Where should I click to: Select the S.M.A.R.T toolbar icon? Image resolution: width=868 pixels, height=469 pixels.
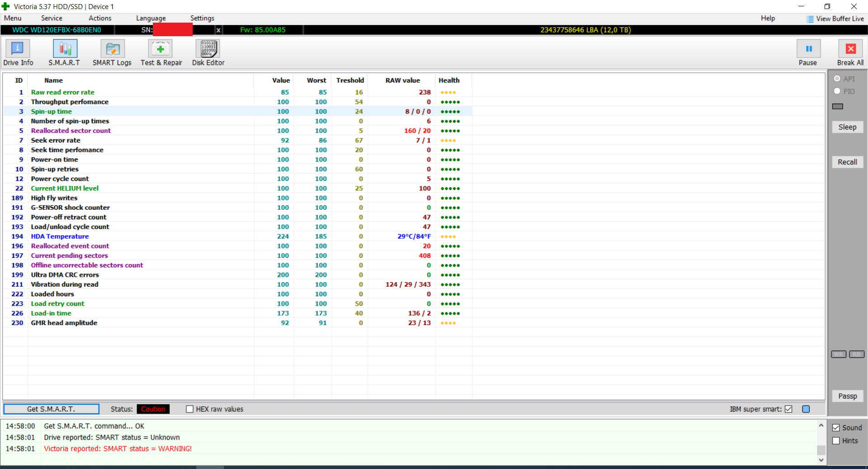point(65,52)
